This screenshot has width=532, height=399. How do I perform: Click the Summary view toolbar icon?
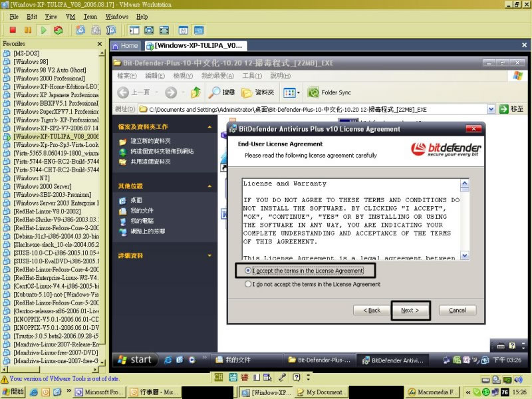184,30
